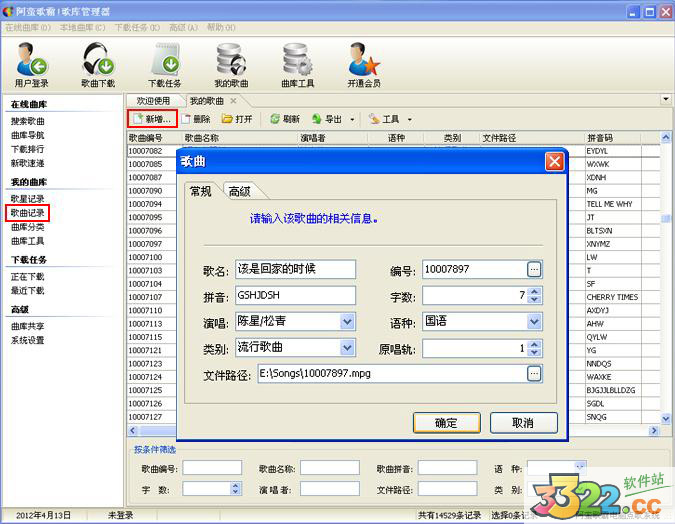Select row with song number 10007082
Viewport: 675px width, 524px height.
coord(152,151)
